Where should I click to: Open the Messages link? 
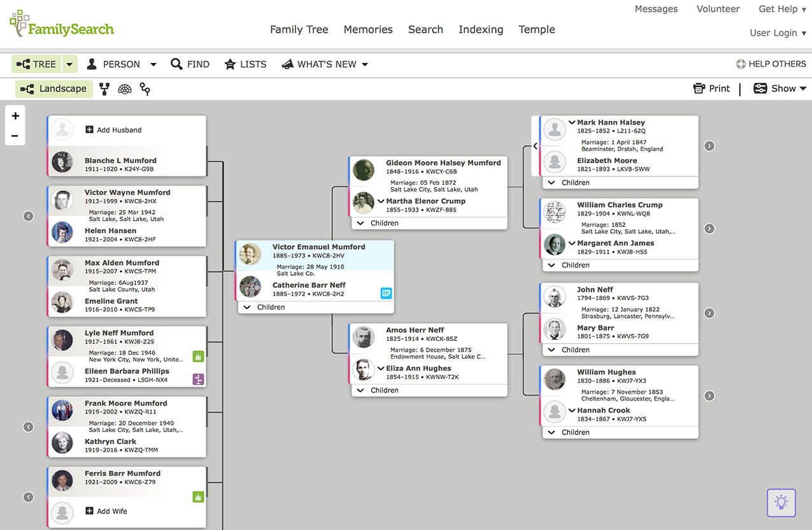[x=656, y=9]
